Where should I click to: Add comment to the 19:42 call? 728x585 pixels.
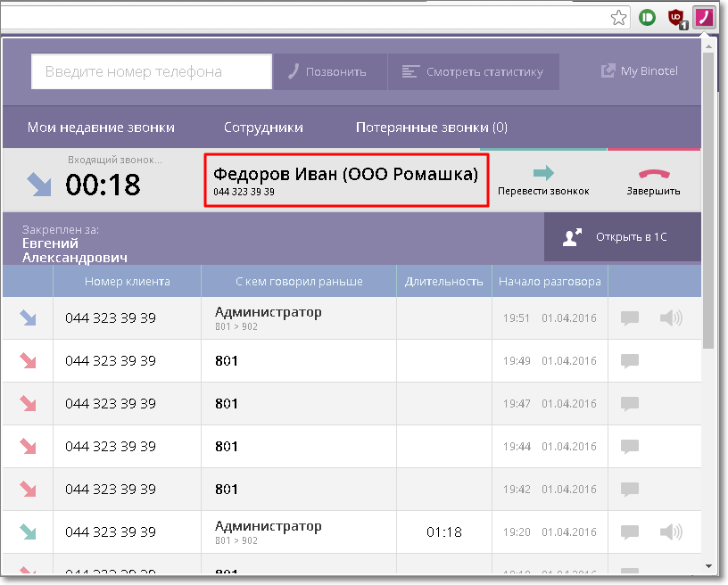(630, 490)
